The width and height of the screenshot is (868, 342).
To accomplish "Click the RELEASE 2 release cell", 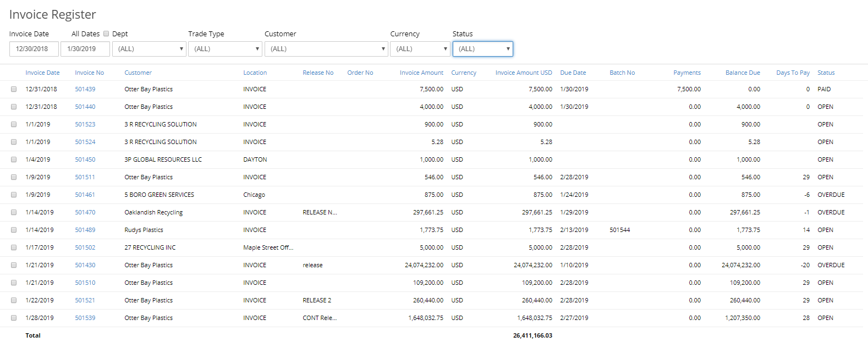I will pos(317,300).
